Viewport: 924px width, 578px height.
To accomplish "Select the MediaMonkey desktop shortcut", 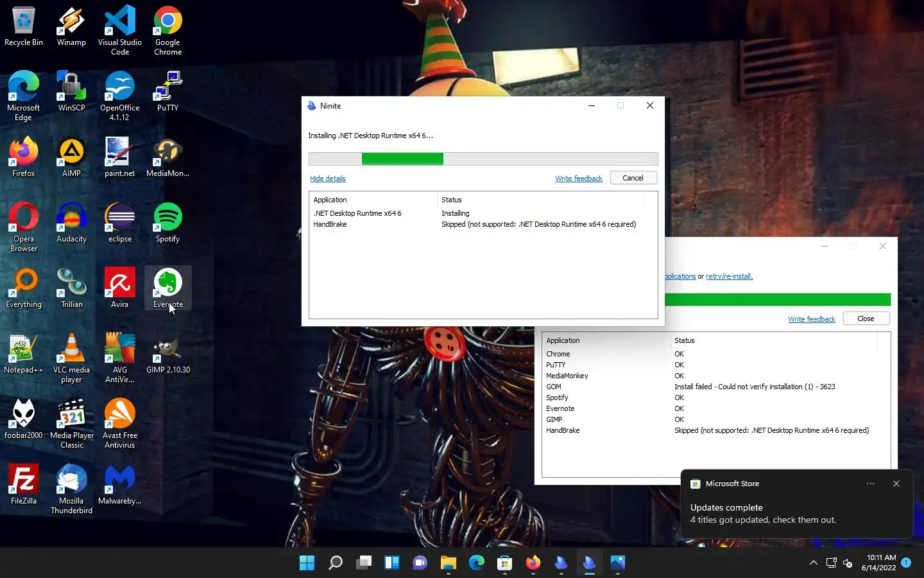I will 167,157.
